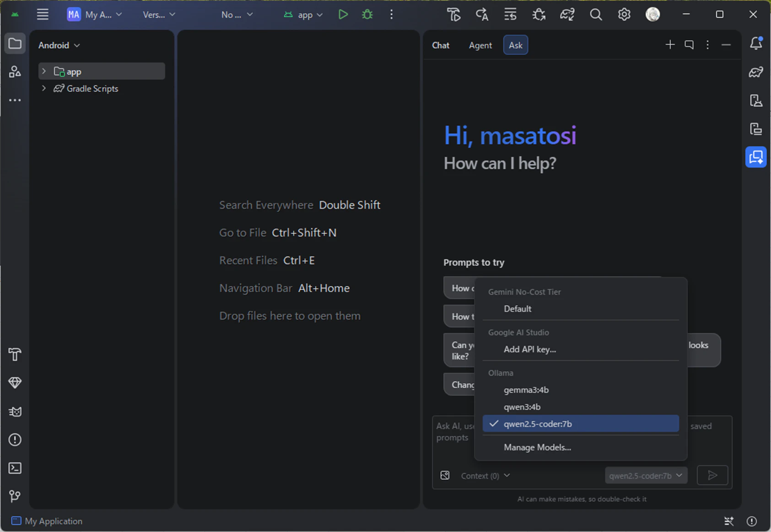Hide the Gemini panel with minimize icon
771x532 pixels.
[x=726, y=45]
